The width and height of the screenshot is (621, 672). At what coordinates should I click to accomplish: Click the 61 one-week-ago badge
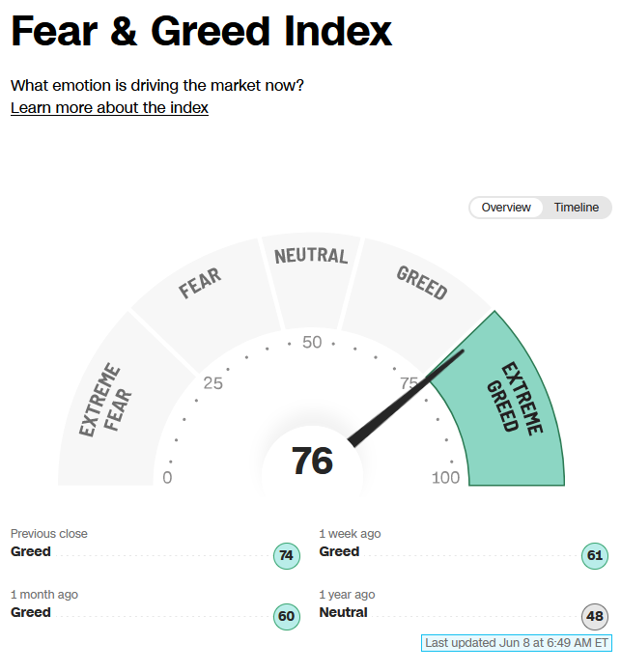(x=594, y=556)
